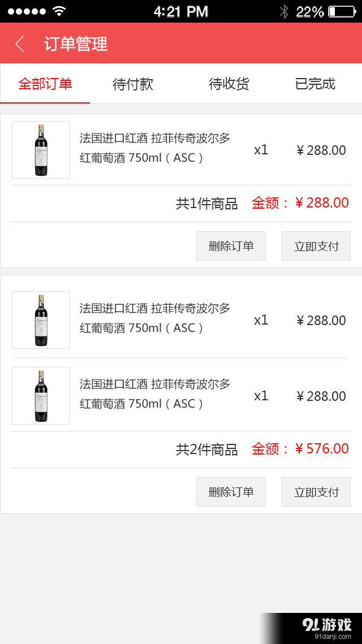Viewport: 362px width, 644px height.
Task: Click 删除订单 on the second order
Action: tap(231, 492)
